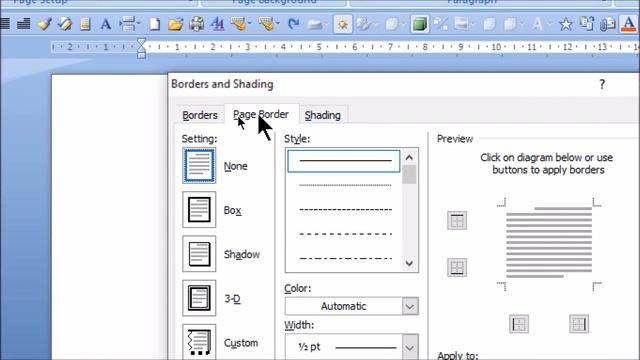Click the Style list scrollbar thumb
This screenshot has height=360, width=640.
(409, 175)
